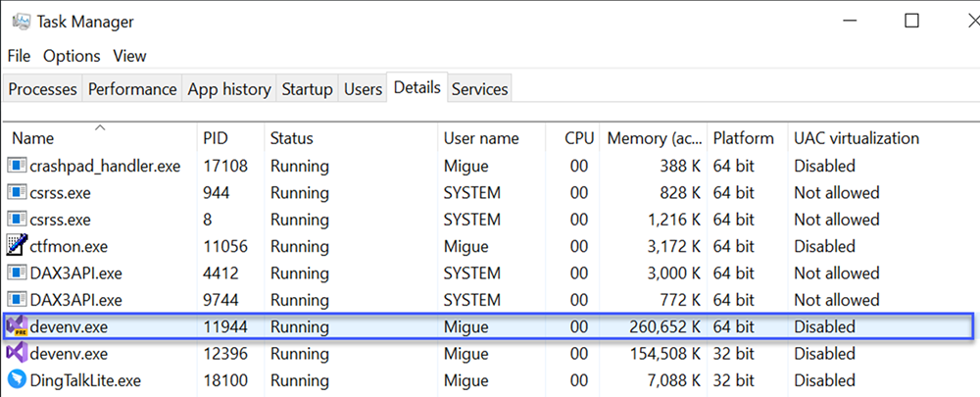Switch to the Performance tab
The image size is (980, 397).
click(x=132, y=89)
